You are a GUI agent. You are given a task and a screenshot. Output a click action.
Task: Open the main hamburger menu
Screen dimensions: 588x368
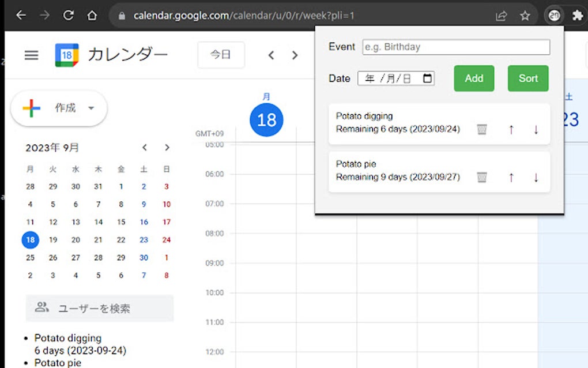pos(31,55)
